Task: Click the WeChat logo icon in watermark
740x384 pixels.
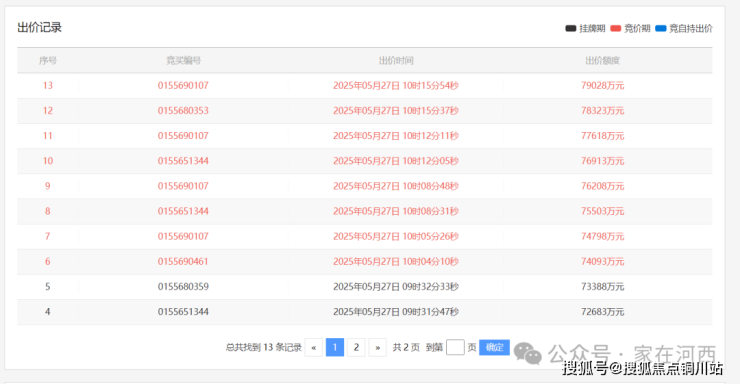Action: pos(527,353)
